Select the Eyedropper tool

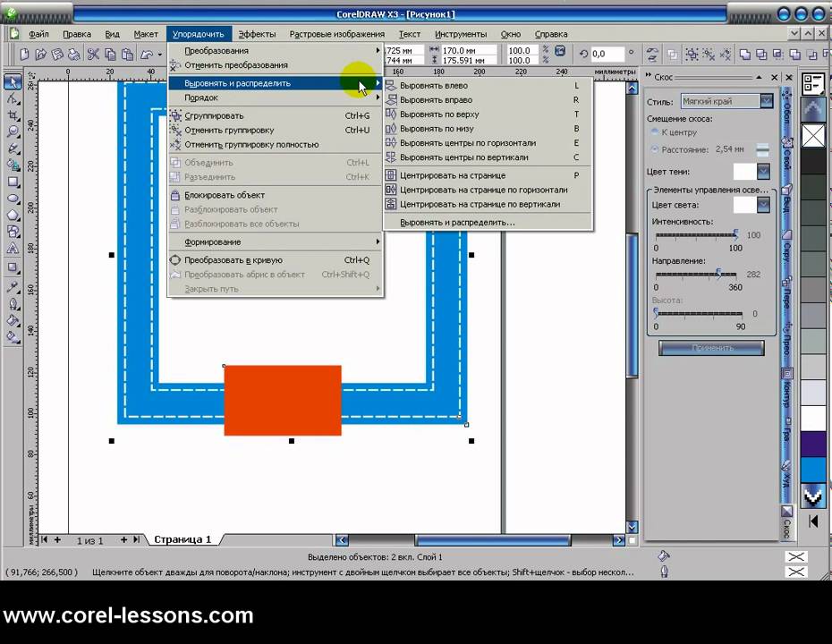(x=13, y=287)
